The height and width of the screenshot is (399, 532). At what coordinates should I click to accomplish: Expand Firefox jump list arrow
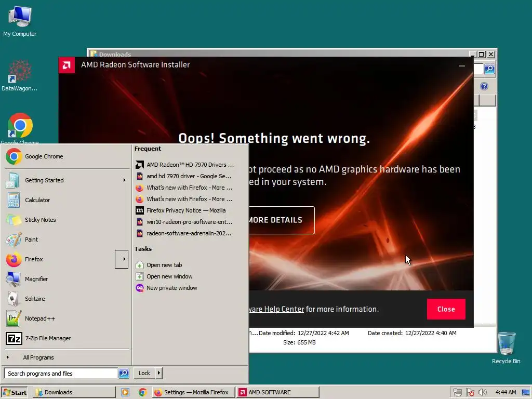point(122,259)
